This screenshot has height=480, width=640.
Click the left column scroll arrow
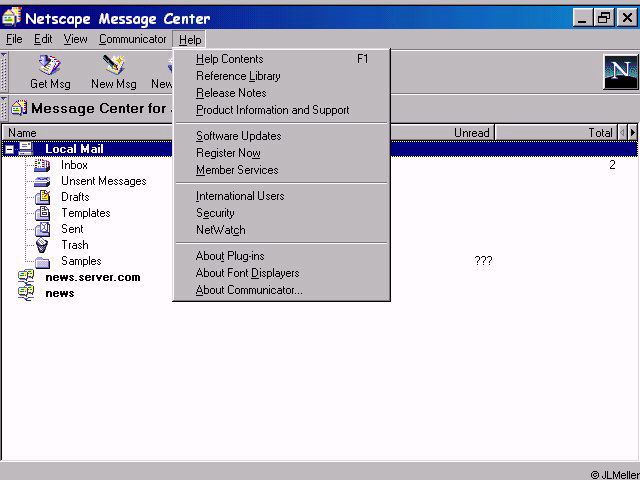click(622, 133)
